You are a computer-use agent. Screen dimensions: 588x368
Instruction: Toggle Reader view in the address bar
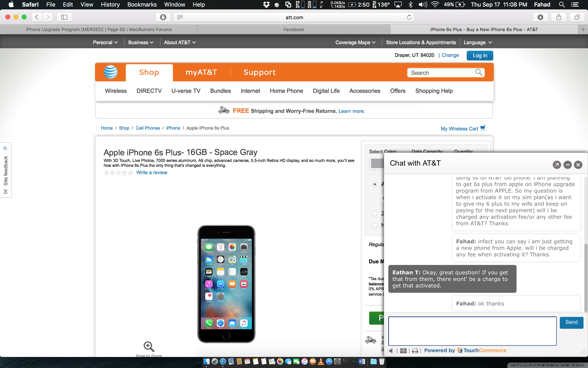pyautogui.click(x=180, y=17)
